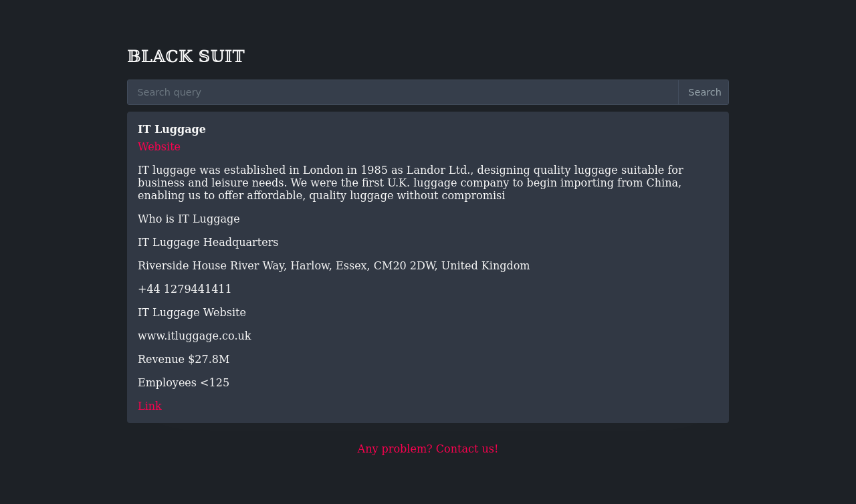Click the Employees <125 line
This screenshot has width=856, height=504.
(x=184, y=382)
